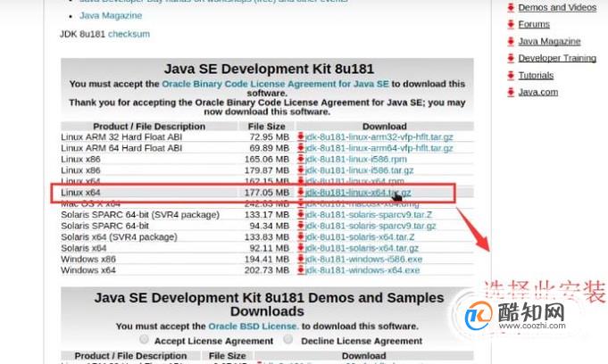Image resolution: width=608 pixels, height=364 pixels.
Task: Click 'Windows x86' description cell
Action: [88, 259]
